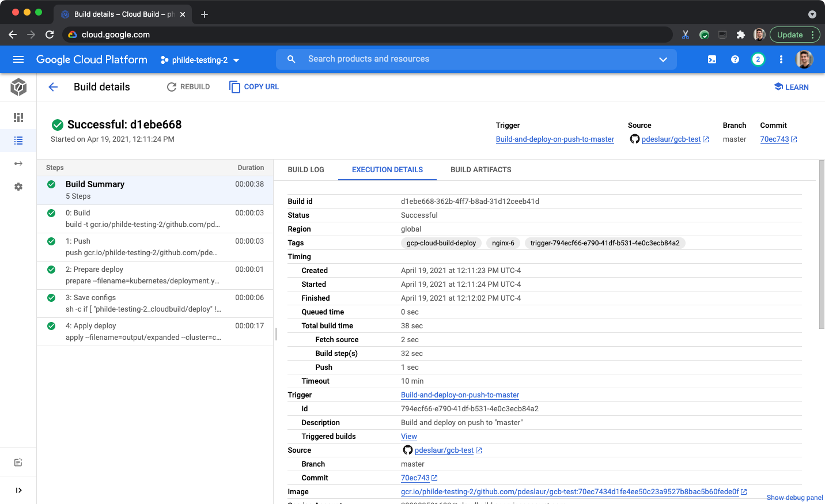The image size is (825, 504).
Task: Open the build History list sidebar icon
Action: point(18,141)
